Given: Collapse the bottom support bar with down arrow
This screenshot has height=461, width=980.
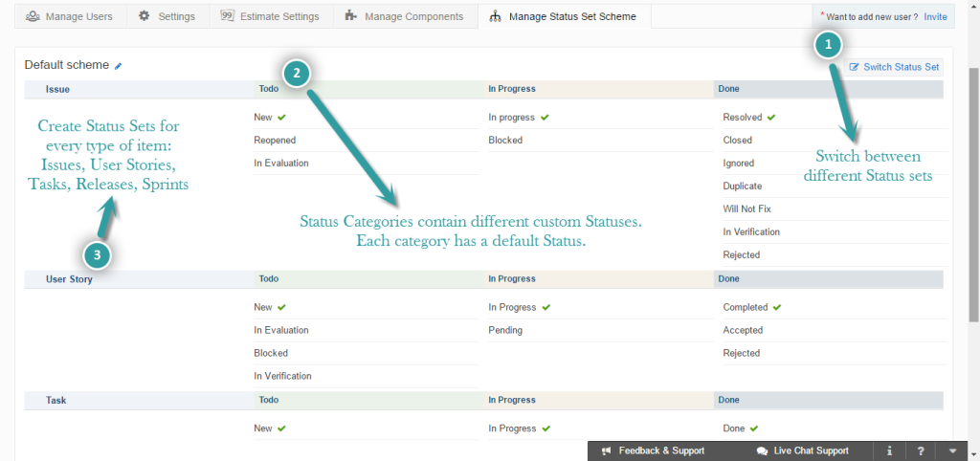Looking at the screenshot, I should 951,450.
